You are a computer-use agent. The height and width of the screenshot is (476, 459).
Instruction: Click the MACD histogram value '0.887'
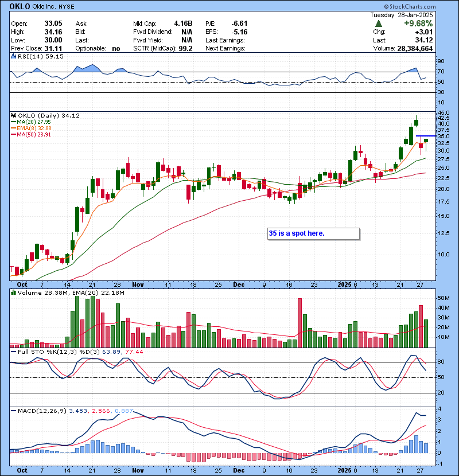tap(124, 411)
